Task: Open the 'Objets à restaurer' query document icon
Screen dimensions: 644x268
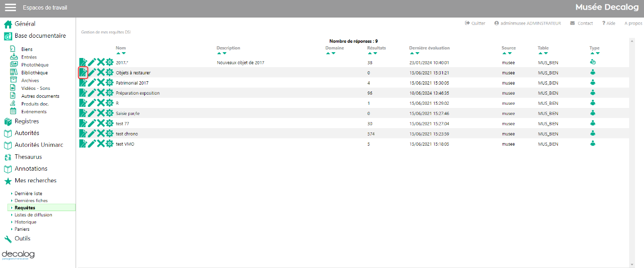Action: (x=83, y=73)
